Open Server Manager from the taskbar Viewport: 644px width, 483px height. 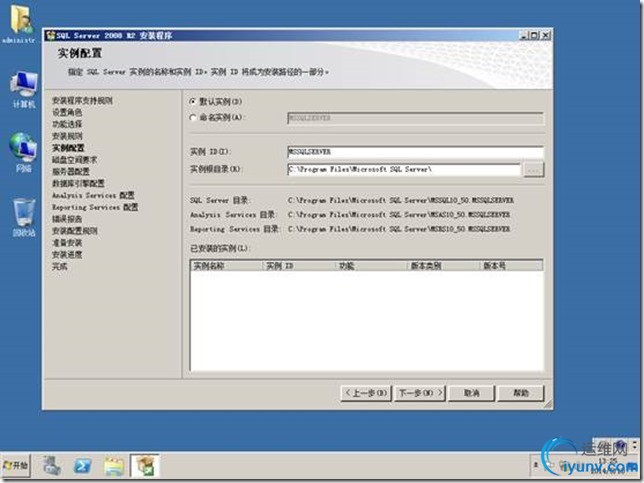pos(51,466)
